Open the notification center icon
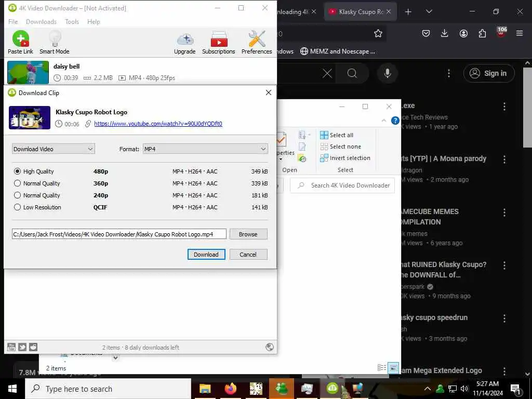Screen dimensions: 532x399 [x=516, y=389]
